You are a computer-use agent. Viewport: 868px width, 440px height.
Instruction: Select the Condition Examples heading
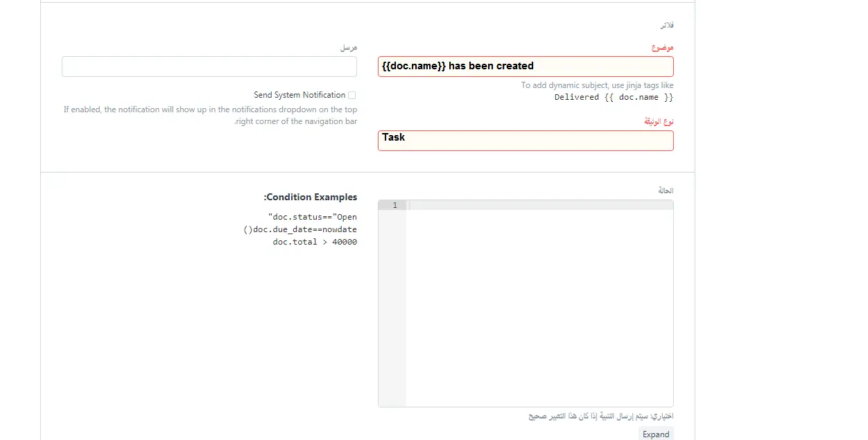(311, 197)
